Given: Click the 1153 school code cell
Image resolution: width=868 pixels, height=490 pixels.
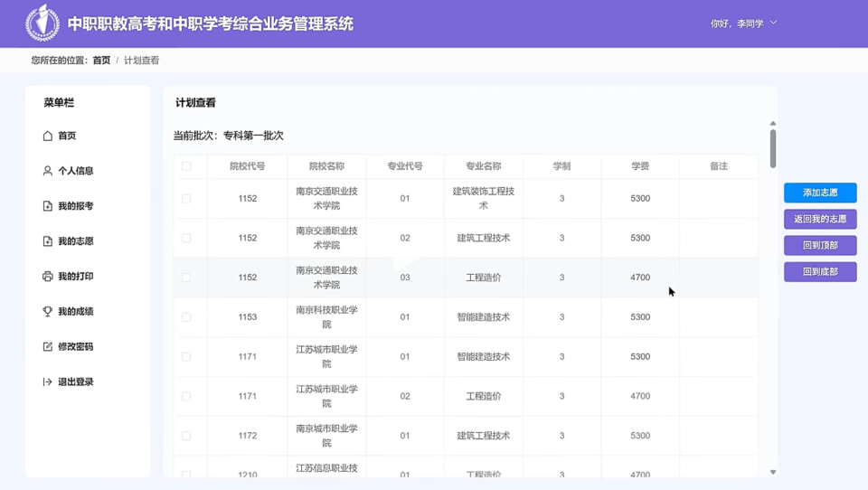Looking at the screenshot, I should (x=248, y=317).
